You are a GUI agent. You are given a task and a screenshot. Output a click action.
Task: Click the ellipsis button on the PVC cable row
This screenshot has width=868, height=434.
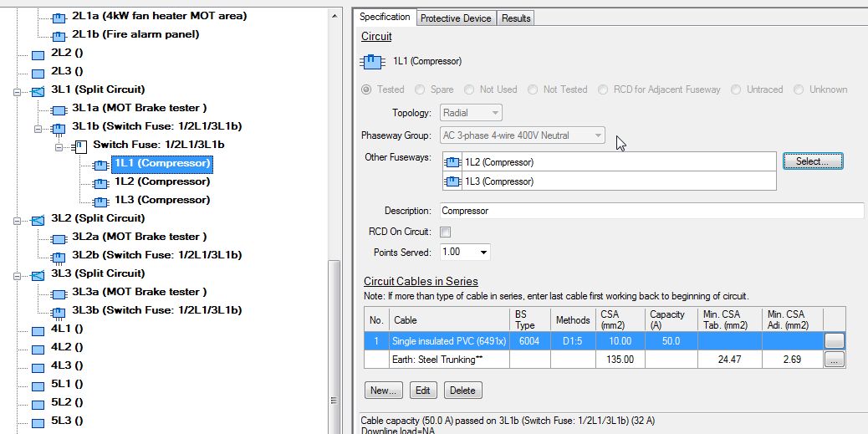(835, 341)
